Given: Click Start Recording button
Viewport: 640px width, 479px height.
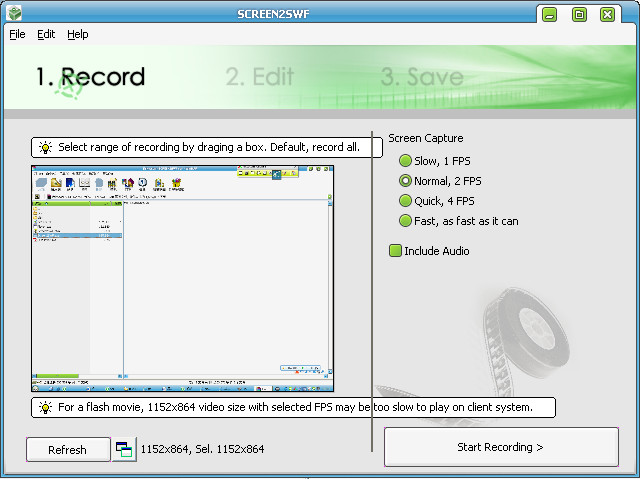Looking at the screenshot, I should 501,447.
